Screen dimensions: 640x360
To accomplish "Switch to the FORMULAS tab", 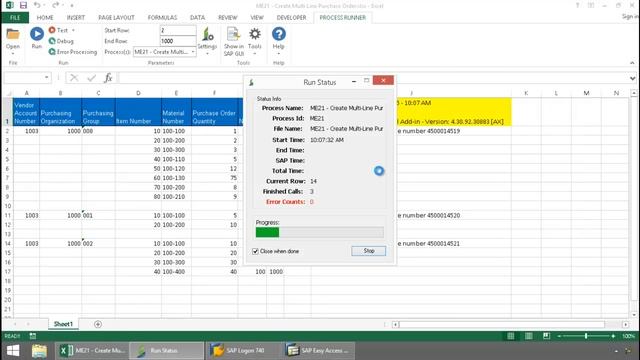I will pyautogui.click(x=162, y=18).
